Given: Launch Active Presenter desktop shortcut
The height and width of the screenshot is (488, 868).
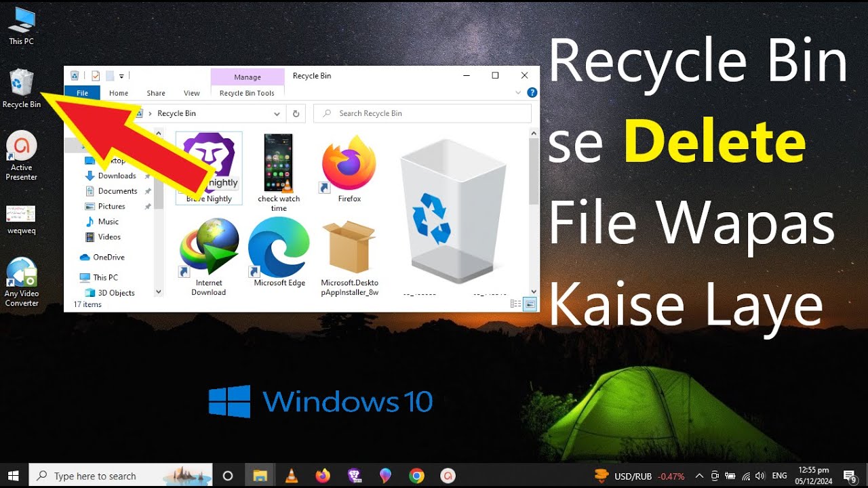Looking at the screenshot, I should tap(21, 157).
